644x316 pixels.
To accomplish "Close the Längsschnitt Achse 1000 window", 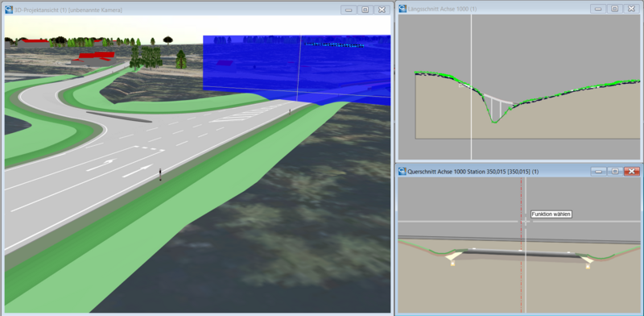I will point(632,9).
